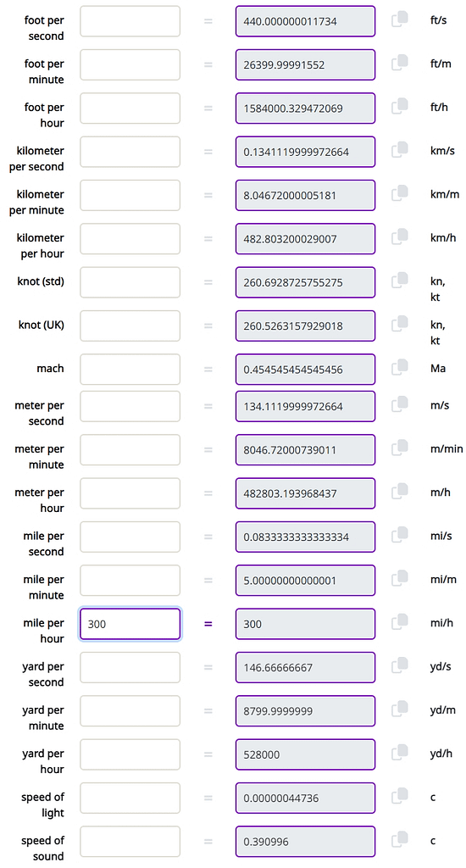Image resolution: width=466 pixels, height=868 pixels.
Task: Focus the speed of light input box
Action: [130, 798]
